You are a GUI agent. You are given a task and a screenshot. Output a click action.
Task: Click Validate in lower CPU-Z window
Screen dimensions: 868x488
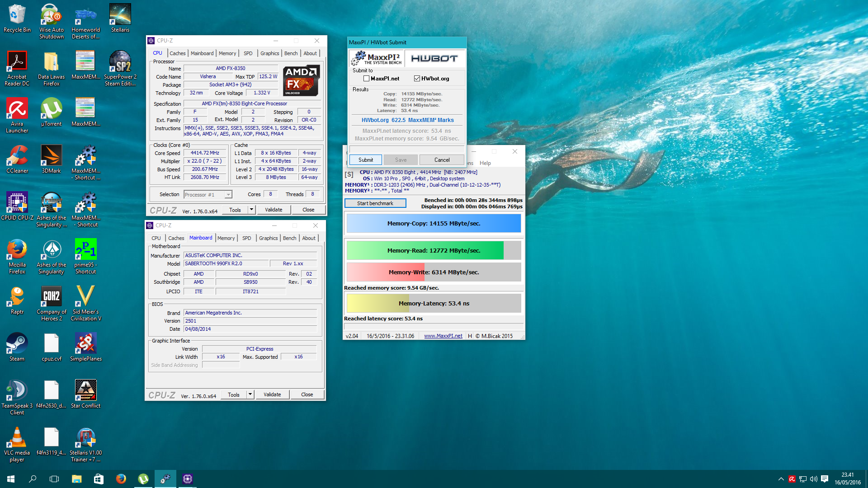point(272,394)
